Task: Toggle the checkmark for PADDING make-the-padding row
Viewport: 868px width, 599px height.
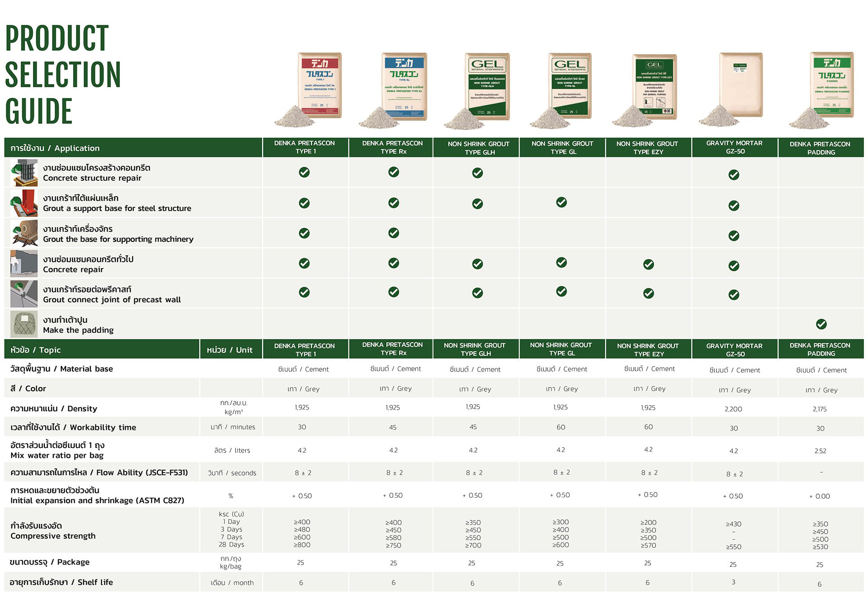Action: click(x=821, y=324)
